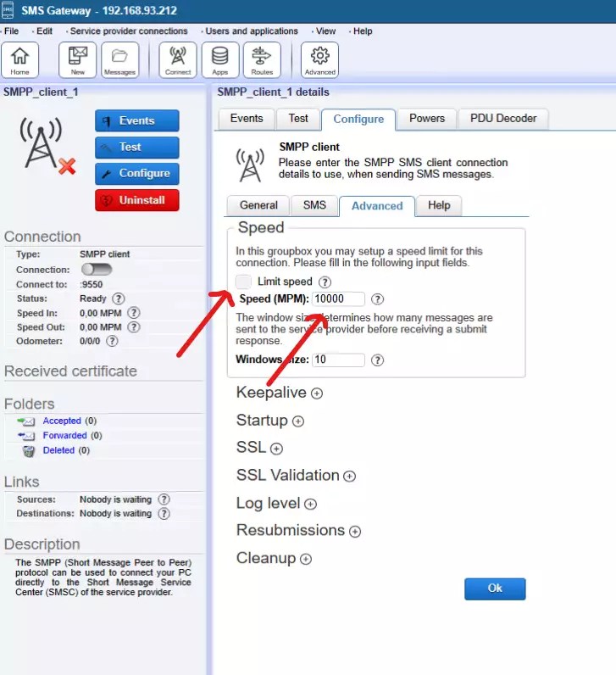Click the Received certificate heading
Screen dimensions: 616x675
(70, 371)
